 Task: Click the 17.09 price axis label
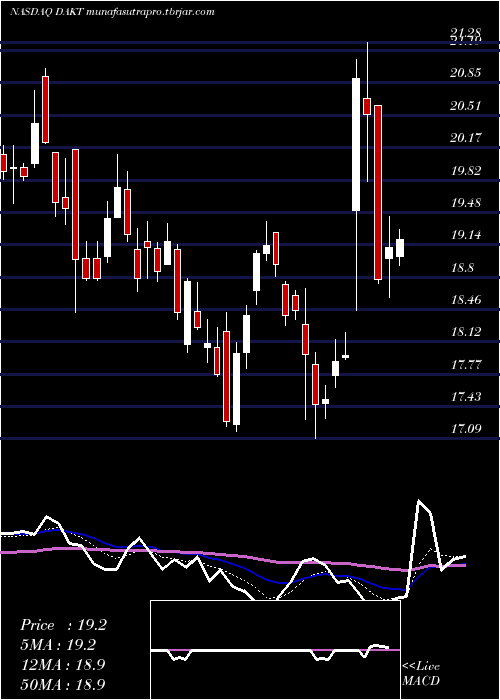(466, 429)
